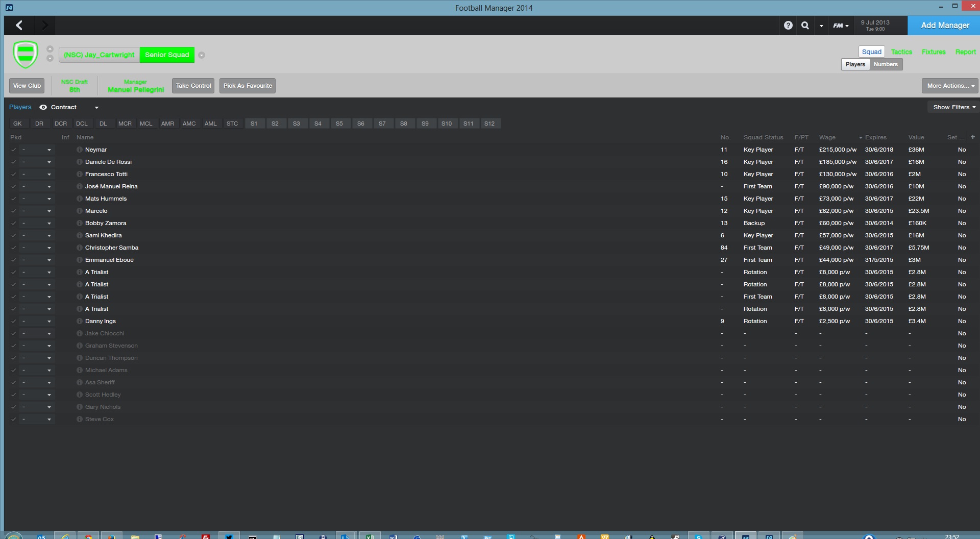Click Pick As Favourite button
Image resolution: width=980 pixels, height=539 pixels.
[x=248, y=86]
